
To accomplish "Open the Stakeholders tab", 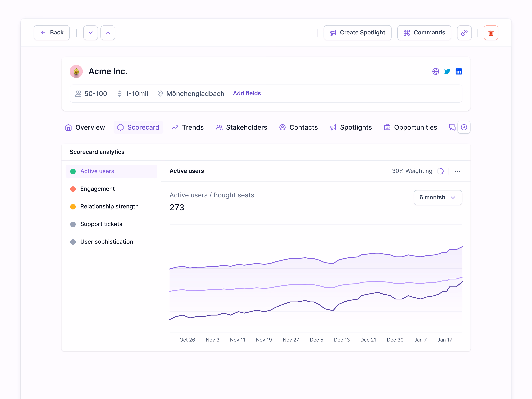I will pyautogui.click(x=241, y=127).
